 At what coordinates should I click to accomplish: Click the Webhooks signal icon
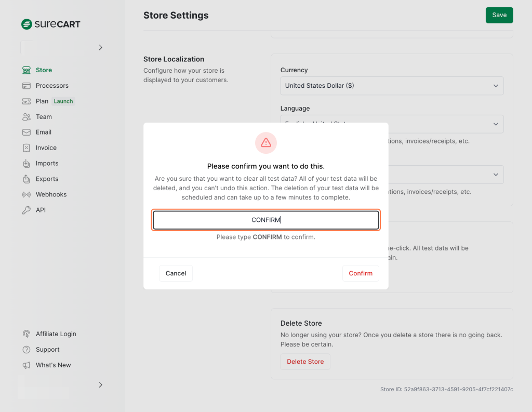click(x=26, y=195)
